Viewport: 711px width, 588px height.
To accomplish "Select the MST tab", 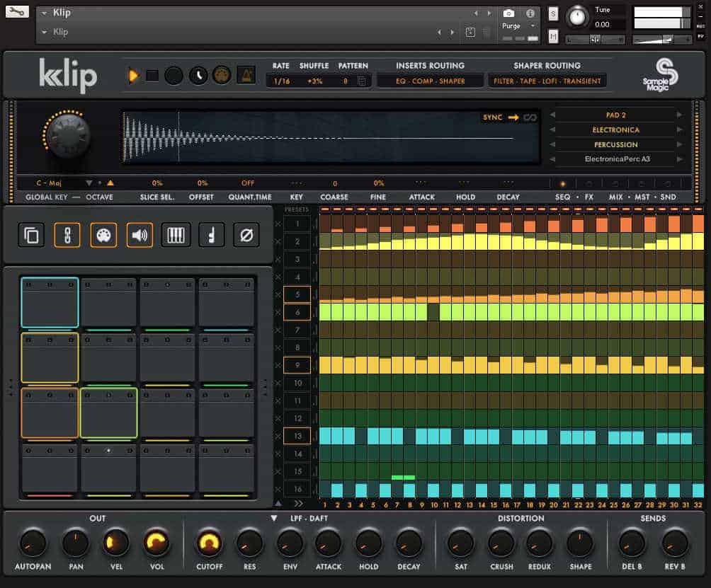I will pyautogui.click(x=642, y=197).
